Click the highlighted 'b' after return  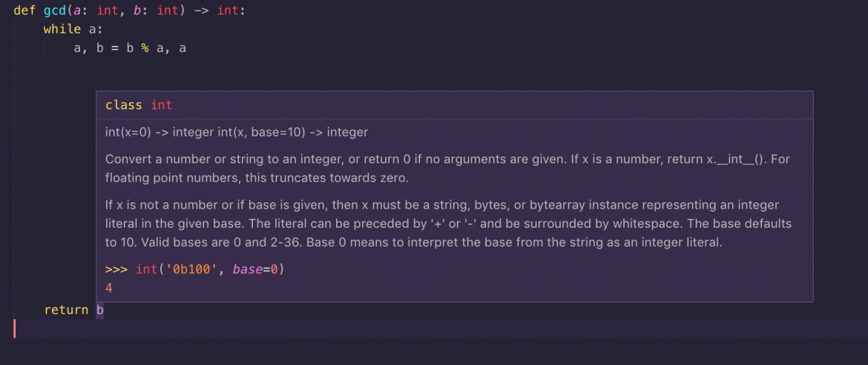pyautogui.click(x=100, y=309)
